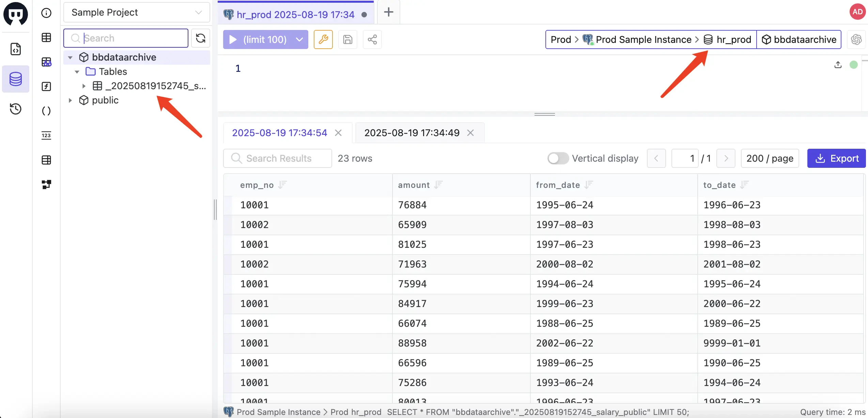Sort results by emp_no column

[283, 184]
